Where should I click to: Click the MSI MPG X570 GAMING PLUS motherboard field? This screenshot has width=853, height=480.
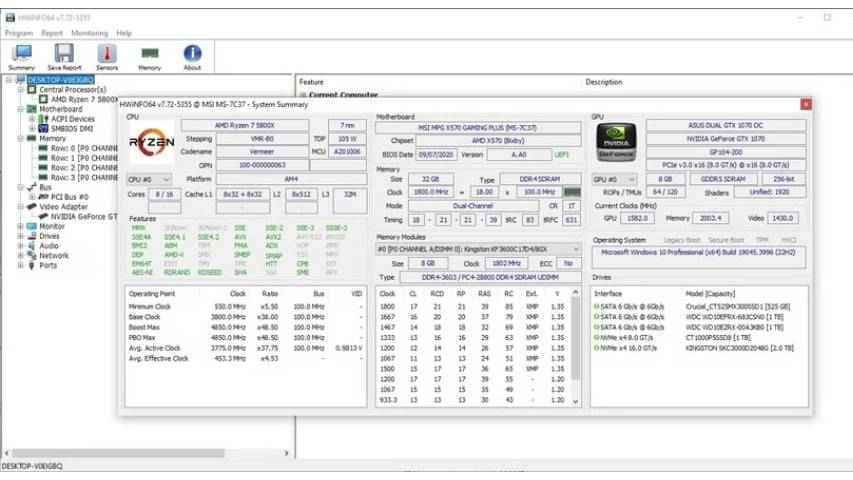pos(478,127)
